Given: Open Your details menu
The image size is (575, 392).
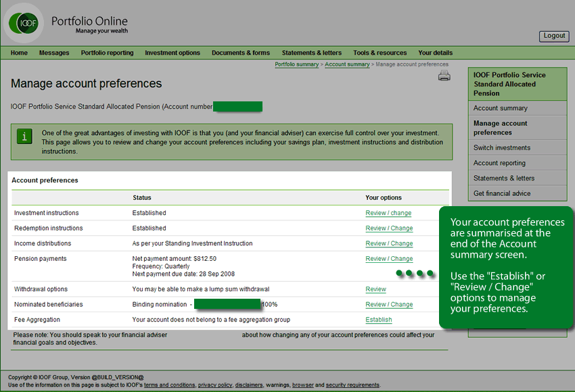Looking at the screenshot, I should click(435, 53).
